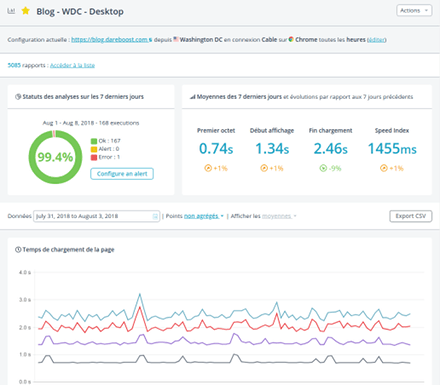
Task: Click the US flag icon near Washington DC
Action: (x=176, y=39)
